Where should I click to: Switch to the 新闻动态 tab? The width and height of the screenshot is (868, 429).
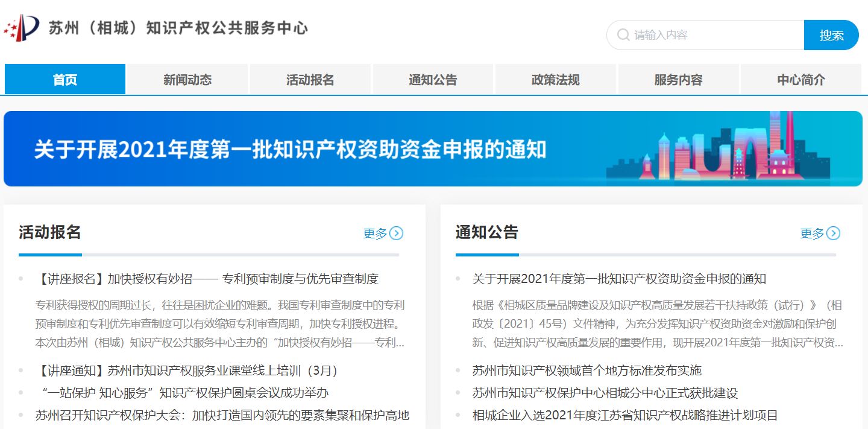(x=187, y=80)
